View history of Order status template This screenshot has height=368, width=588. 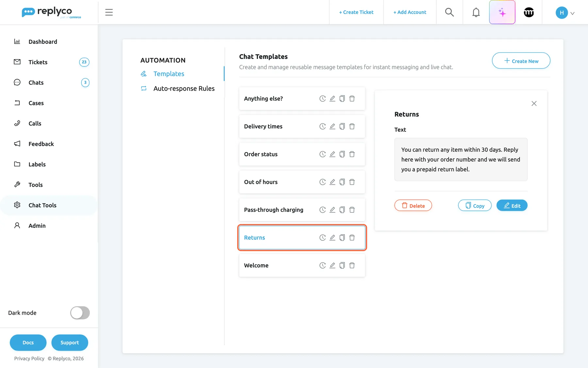(x=322, y=154)
